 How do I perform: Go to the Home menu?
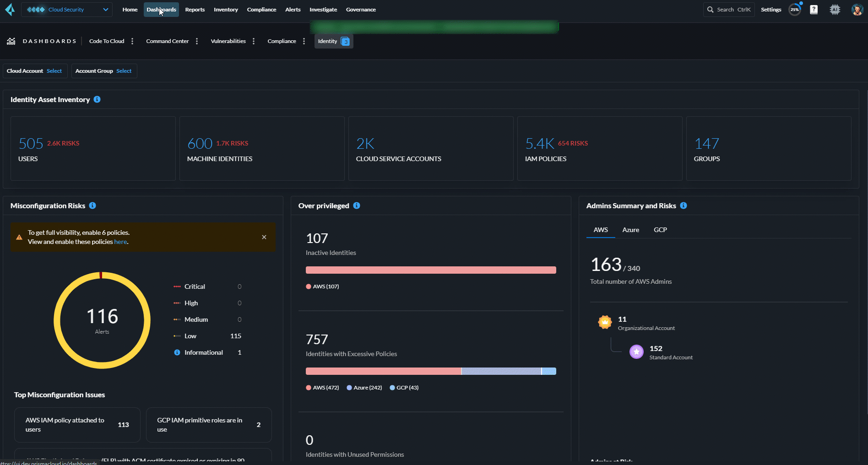130,10
